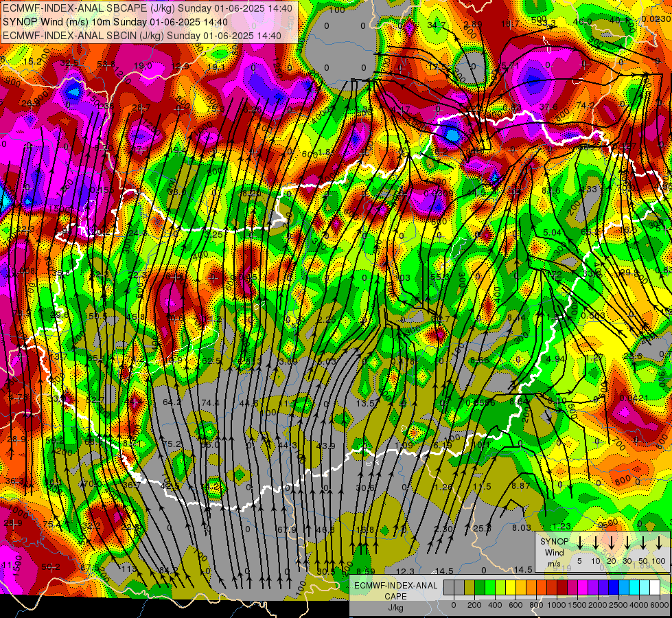Viewport: 672px width, 618px height.
Task: Click the wind arrow above 30 m/s
Action: pyautogui.click(x=627, y=543)
